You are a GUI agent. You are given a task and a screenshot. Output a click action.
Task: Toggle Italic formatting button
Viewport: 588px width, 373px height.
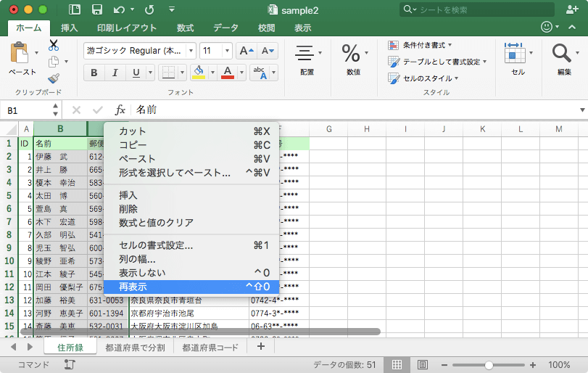[115, 73]
